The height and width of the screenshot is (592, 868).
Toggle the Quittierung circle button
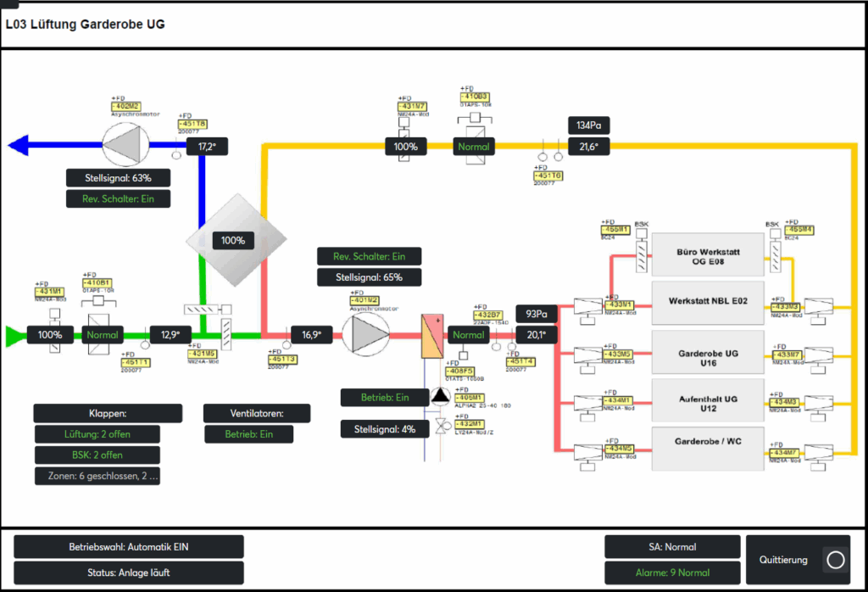[835, 560]
